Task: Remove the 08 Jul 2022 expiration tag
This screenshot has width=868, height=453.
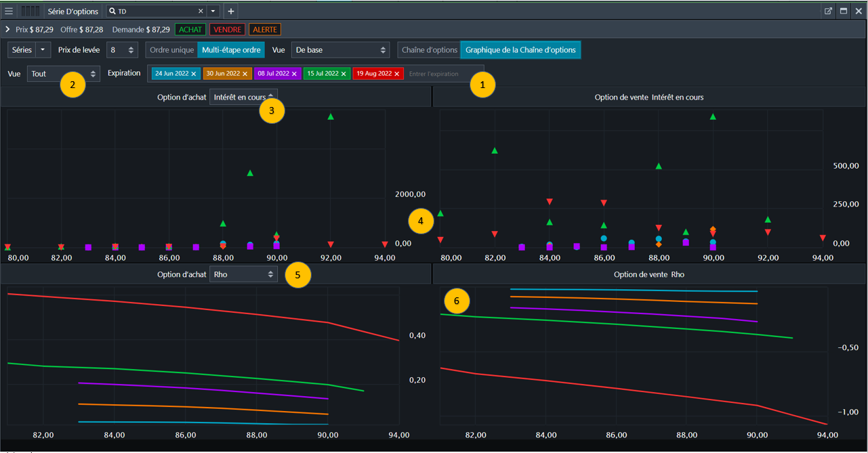Action: [294, 74]
